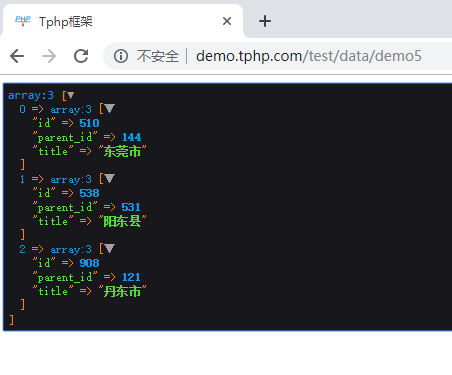The image size is (452, 375).
Task: Click the title value 东莞市
Action: click(122, 151)
